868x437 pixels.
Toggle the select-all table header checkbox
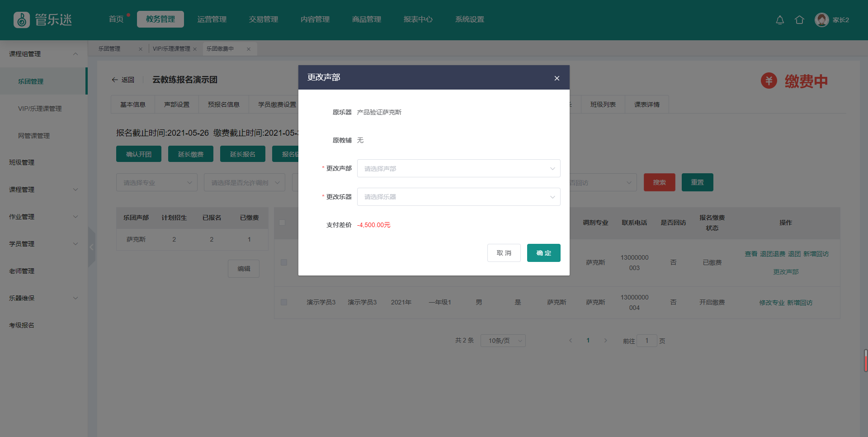point(283,223)
